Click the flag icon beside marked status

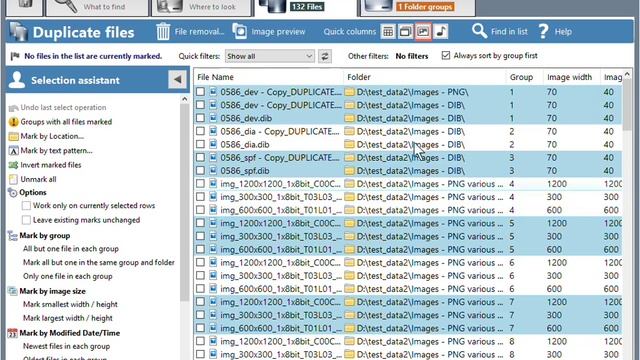[15, 56]
